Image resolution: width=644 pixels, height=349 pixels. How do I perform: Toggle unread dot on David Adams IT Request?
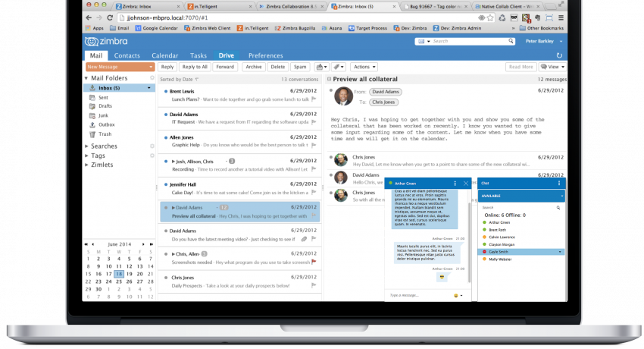pyautogui.click(x=165, y=115)
